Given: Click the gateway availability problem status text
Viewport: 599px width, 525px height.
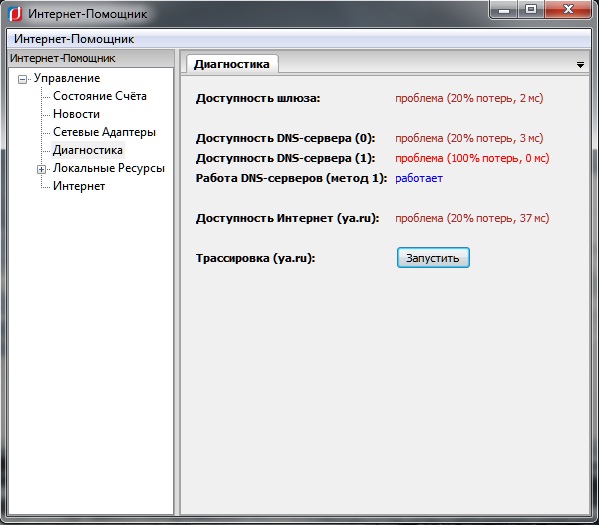Looking at the screenshot, I should 469,98.
